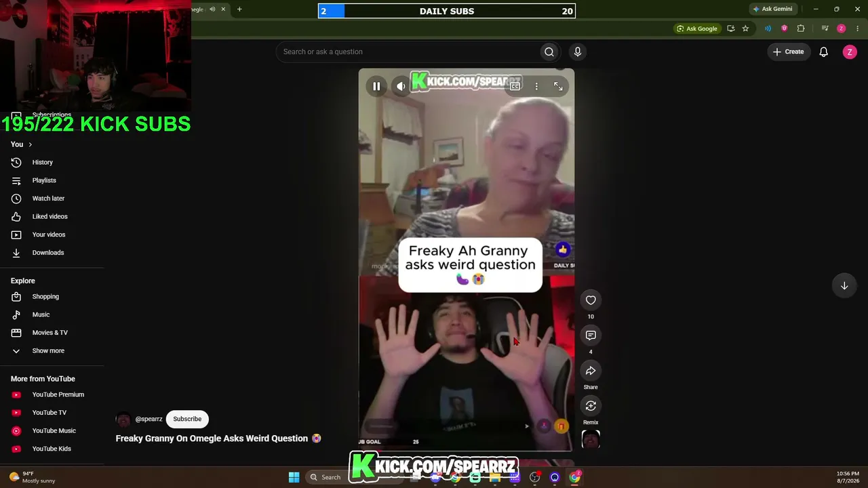The height and width of the screenshot is (488, 868).
Task: Go to Movies & TV
Action: (50, 333)
